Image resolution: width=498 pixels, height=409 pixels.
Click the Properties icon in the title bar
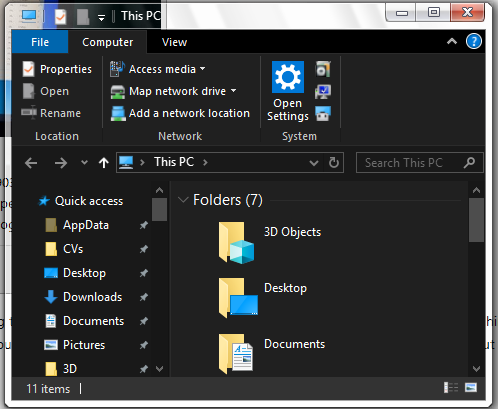coord(61,16)
